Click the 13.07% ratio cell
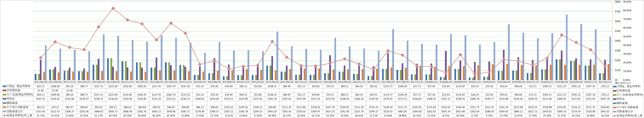 [x=229, y=116]
